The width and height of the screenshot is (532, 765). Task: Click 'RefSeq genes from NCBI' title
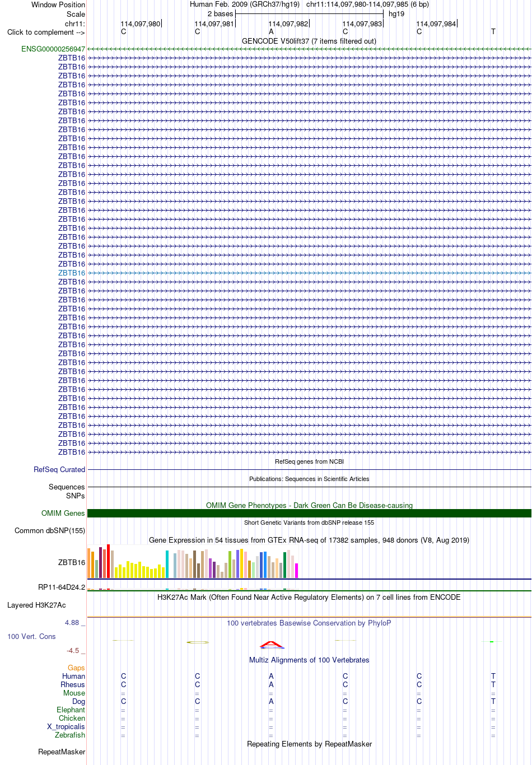click(309, 462)
